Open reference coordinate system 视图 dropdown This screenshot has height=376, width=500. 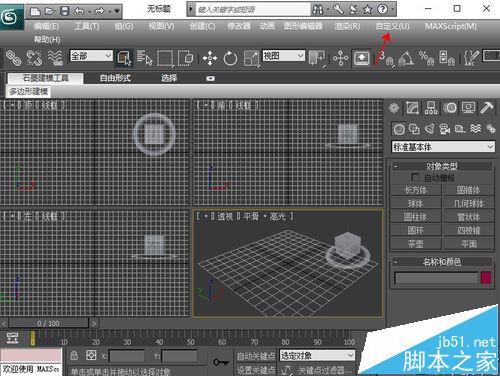(284, 56)
